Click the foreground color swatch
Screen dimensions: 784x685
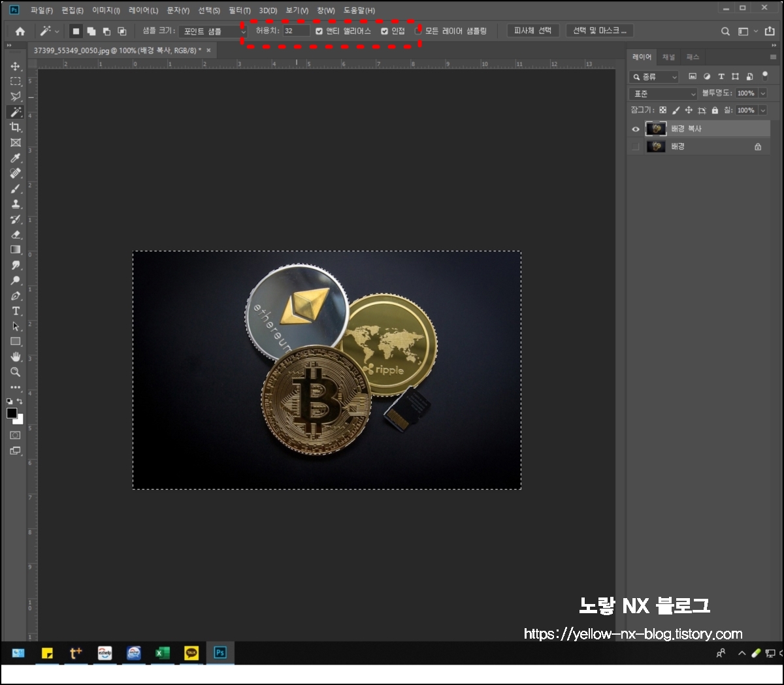tap(12, 413)
